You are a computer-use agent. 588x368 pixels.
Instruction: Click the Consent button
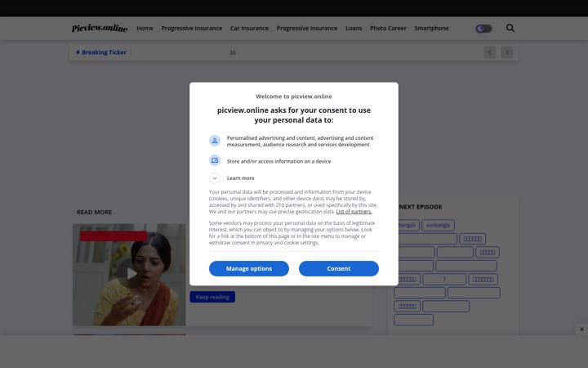(339, 268)
